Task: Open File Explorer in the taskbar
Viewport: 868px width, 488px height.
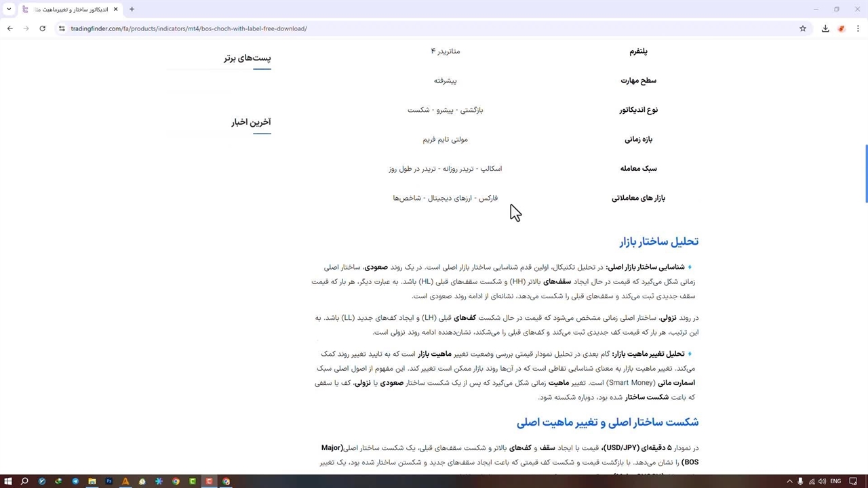Action: [x=92, y=481]
